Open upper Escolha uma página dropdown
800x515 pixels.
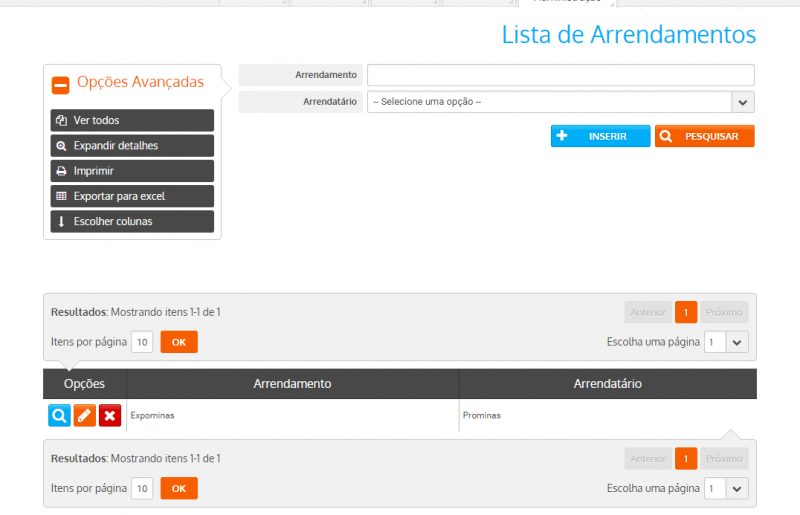pyautogui.click(x=726, y=342)
